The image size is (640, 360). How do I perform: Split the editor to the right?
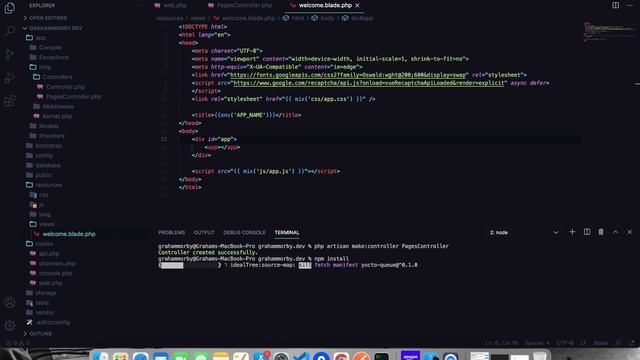[x=616, y=5]
